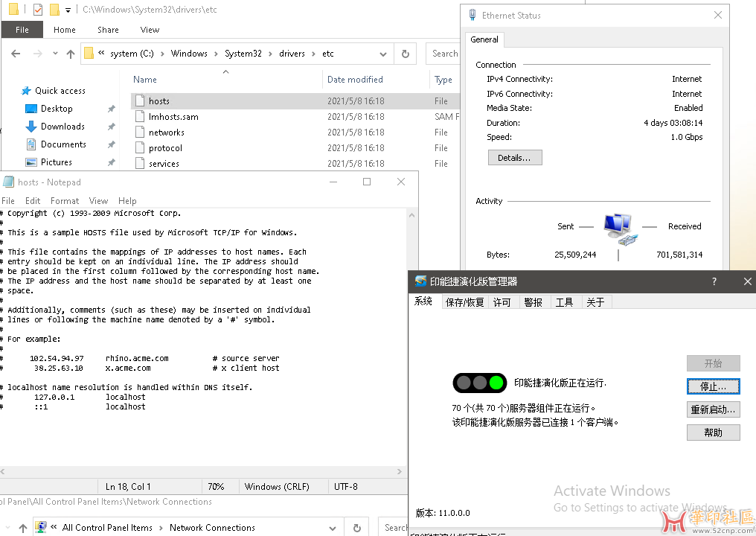Click the pin icon next to Documents

pos(112,144)
